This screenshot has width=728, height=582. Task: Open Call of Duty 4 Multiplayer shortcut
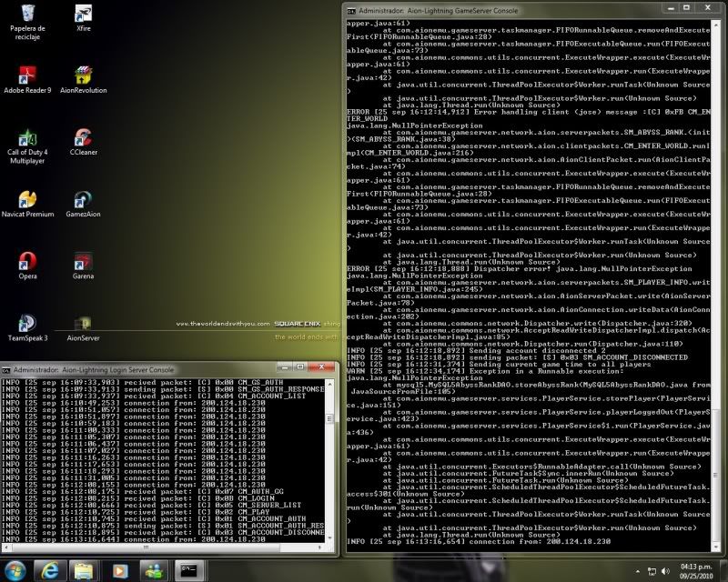(27, 140)
